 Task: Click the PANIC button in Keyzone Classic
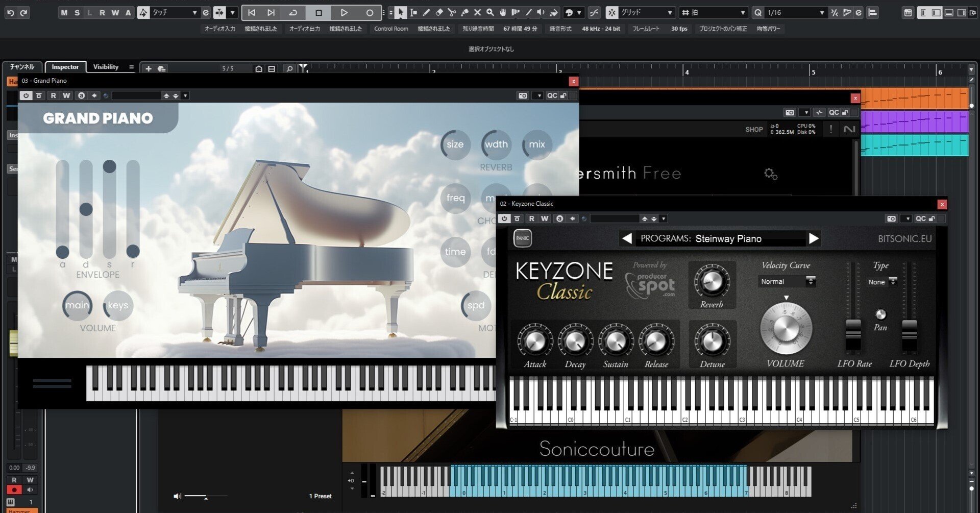[x=522, y=238]
